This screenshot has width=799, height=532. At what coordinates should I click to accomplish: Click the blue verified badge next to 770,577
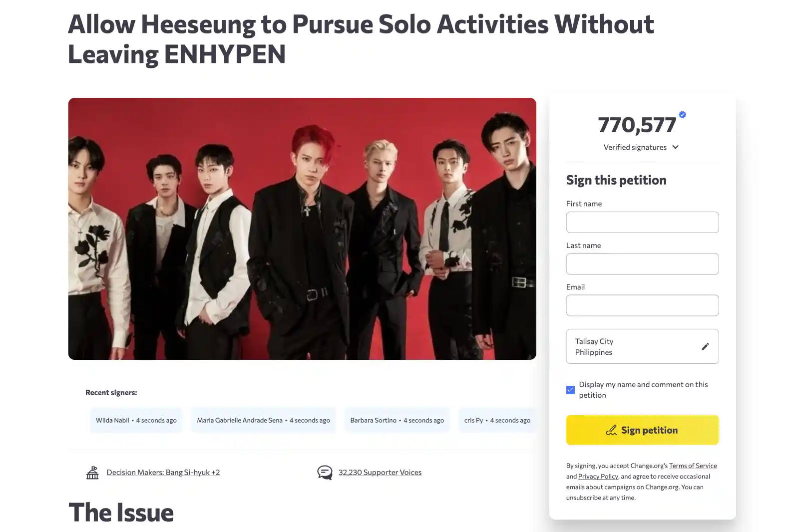(x=683, y=114)
